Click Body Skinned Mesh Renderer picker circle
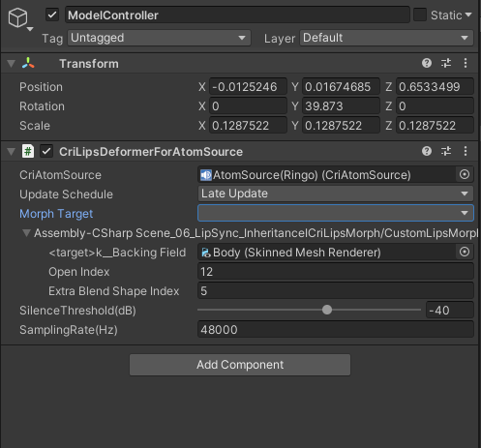The width and height of the screenshot is (481, 448). tap(465, 252)
